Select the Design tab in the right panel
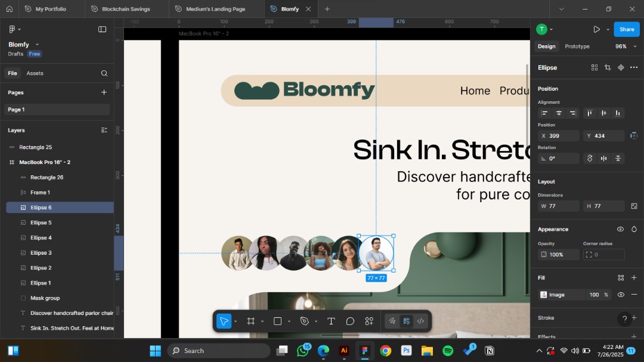Viewport: 644px width, 362px height. [x=547, y=47]
